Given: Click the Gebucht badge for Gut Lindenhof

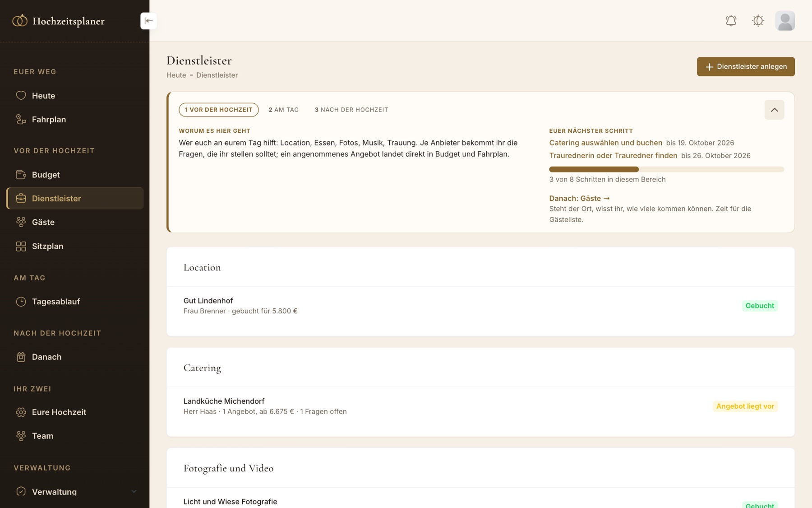Looking at the screenshot, I should pyautogui.click(x=760, y=306).
